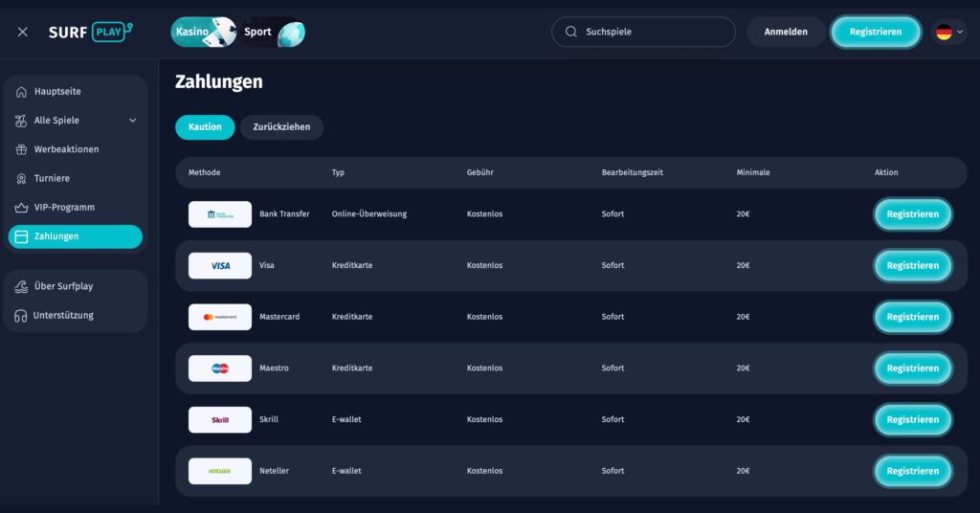Click Registrieren in the top header
The image size is (980, 513).
click(875, 32)
